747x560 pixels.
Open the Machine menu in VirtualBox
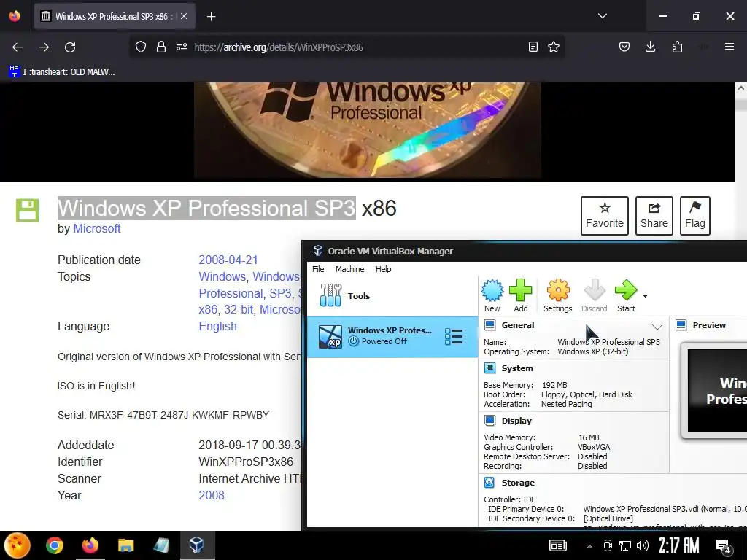(x=349, y=269)
